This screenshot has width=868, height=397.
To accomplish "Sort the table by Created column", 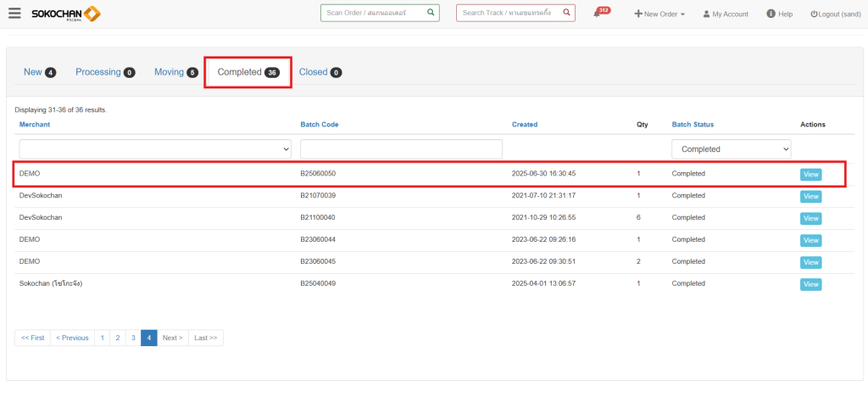I will [x=524, y=125].
